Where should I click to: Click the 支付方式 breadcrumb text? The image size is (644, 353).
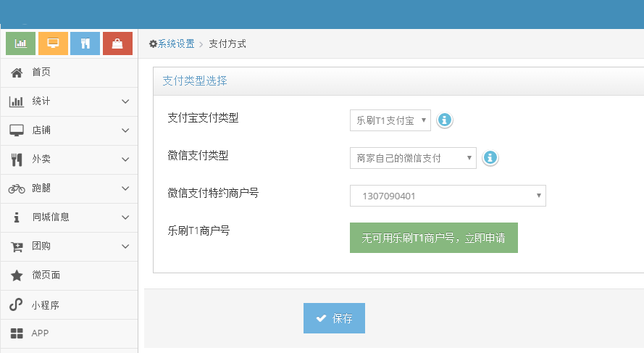(x=227, y=43)
